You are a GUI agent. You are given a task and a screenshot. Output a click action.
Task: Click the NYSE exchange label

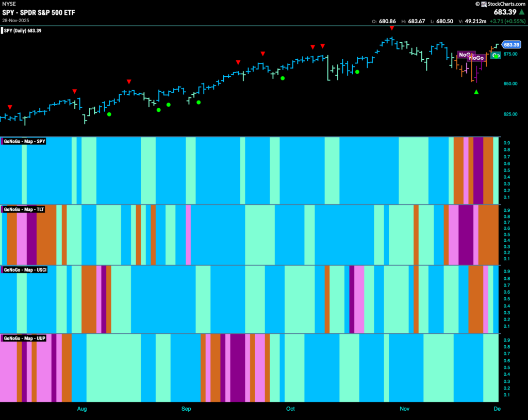click(x=9, y=4)
